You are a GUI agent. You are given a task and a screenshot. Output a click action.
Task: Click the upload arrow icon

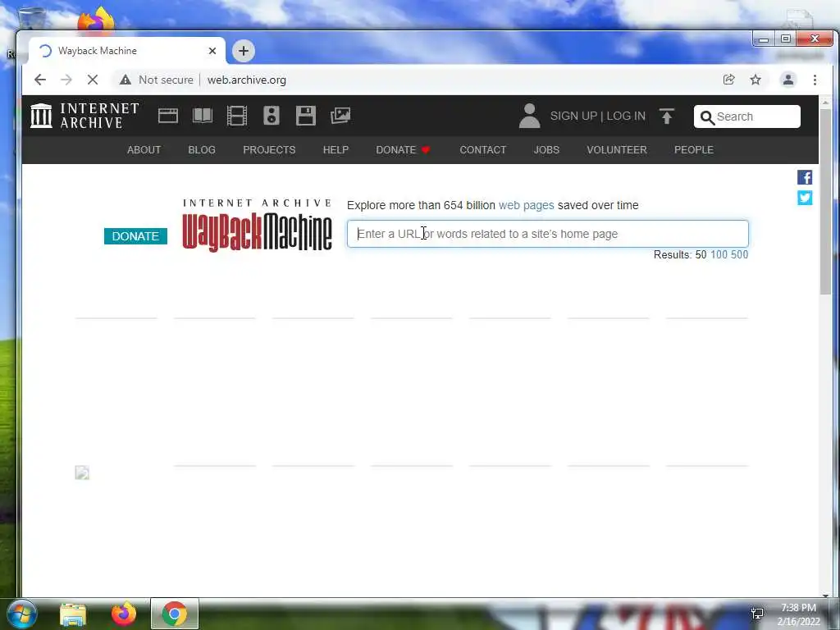(x=666, y=116)
